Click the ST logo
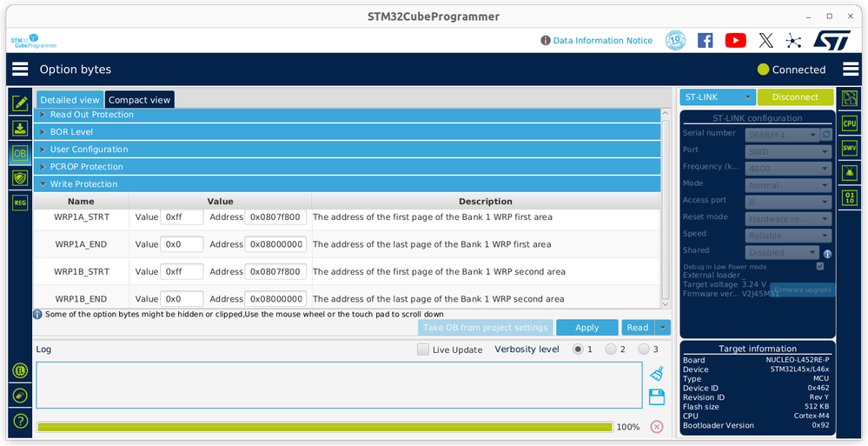Image resolution: width=868 pixels, height=446 pixels. tap(832, 41)
